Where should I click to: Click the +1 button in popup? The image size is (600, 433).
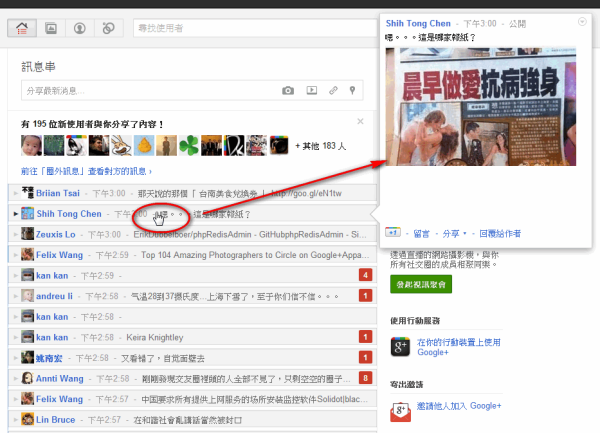pos(393,233)
